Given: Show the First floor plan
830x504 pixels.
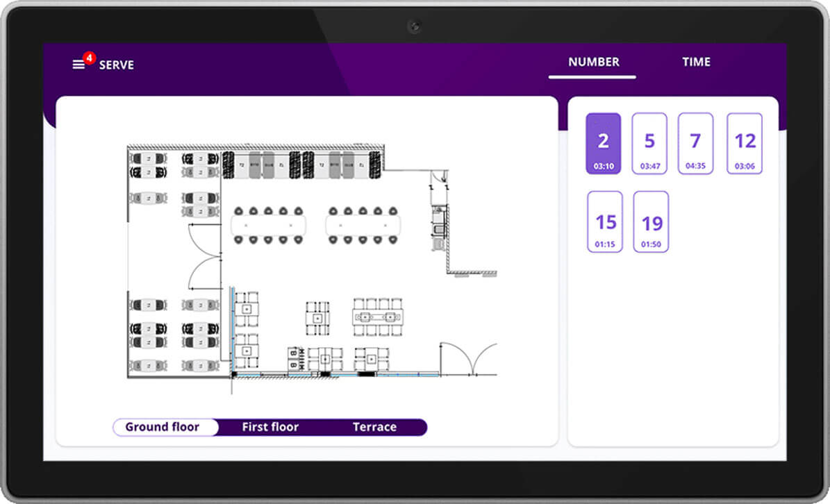Looking at the screenshot, I should coord(270,427).
